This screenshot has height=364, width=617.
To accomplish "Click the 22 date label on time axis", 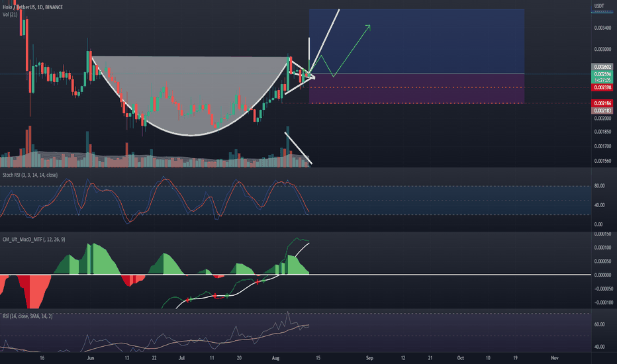I will point(154,358).
